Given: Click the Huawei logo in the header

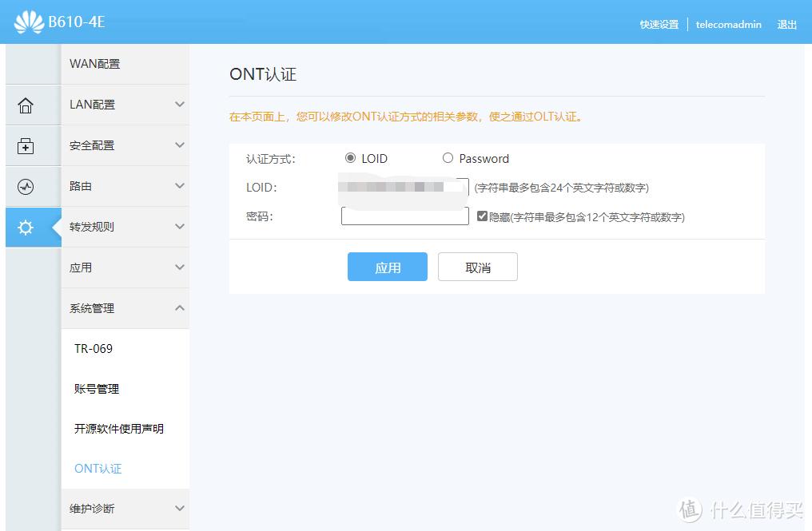Looking at the screenshot, I should point(31,22).
